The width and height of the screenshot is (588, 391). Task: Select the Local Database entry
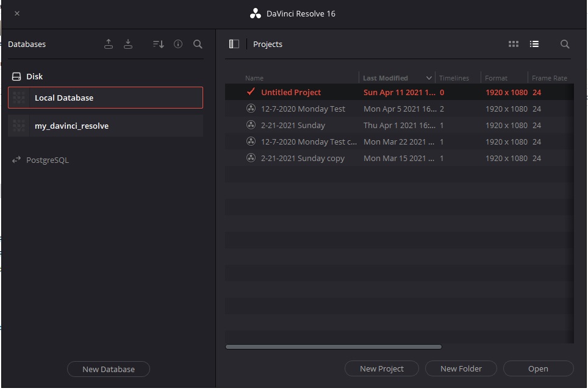[x=106, y=98]
